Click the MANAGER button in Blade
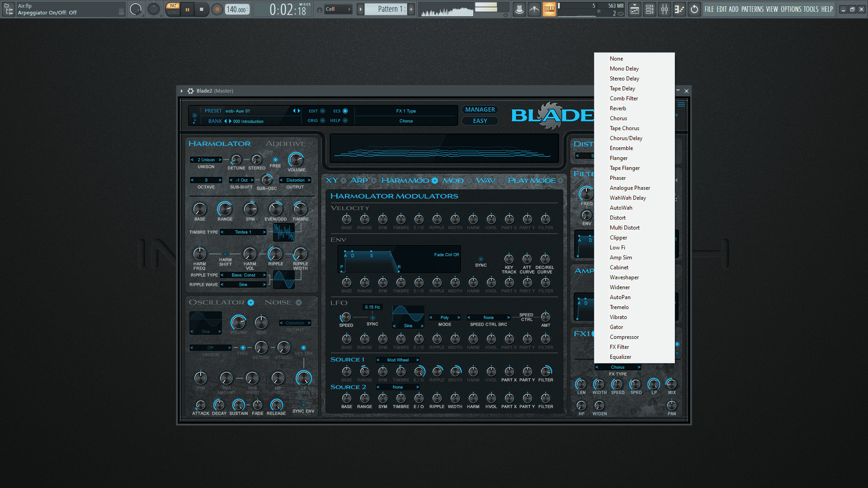868x488 pixels. 480,110
